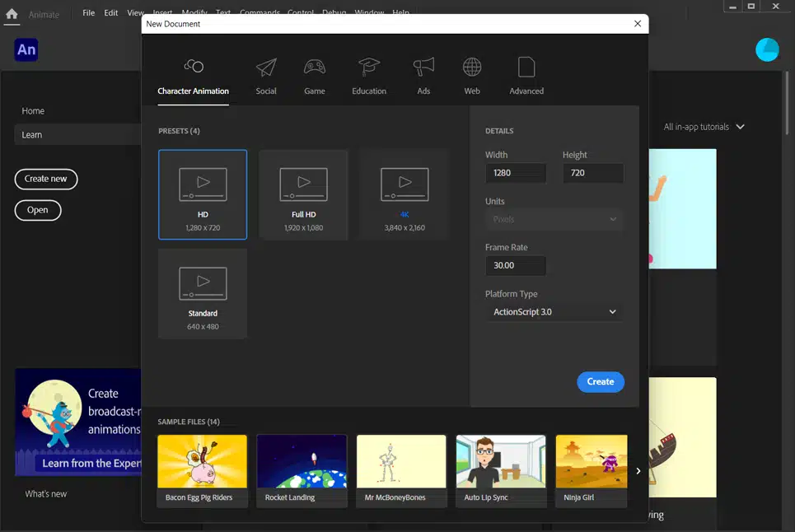Choose the 4K 3,840 x 2,160 preset

[405, 194]
